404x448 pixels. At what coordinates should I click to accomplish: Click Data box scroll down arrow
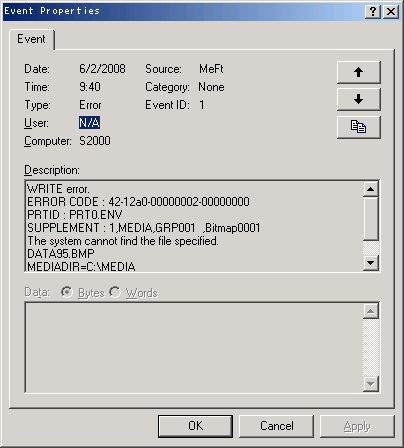click(371, 384)
